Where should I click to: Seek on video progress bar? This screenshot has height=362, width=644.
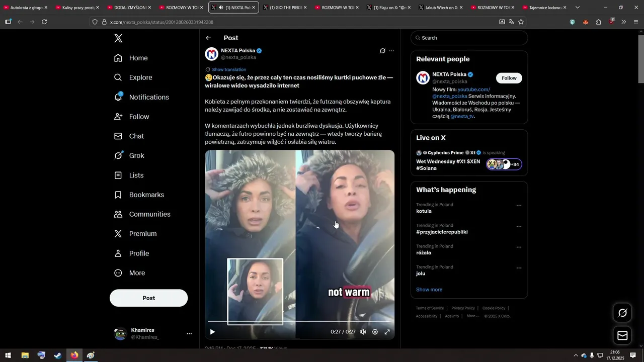[x=299, y=321]
